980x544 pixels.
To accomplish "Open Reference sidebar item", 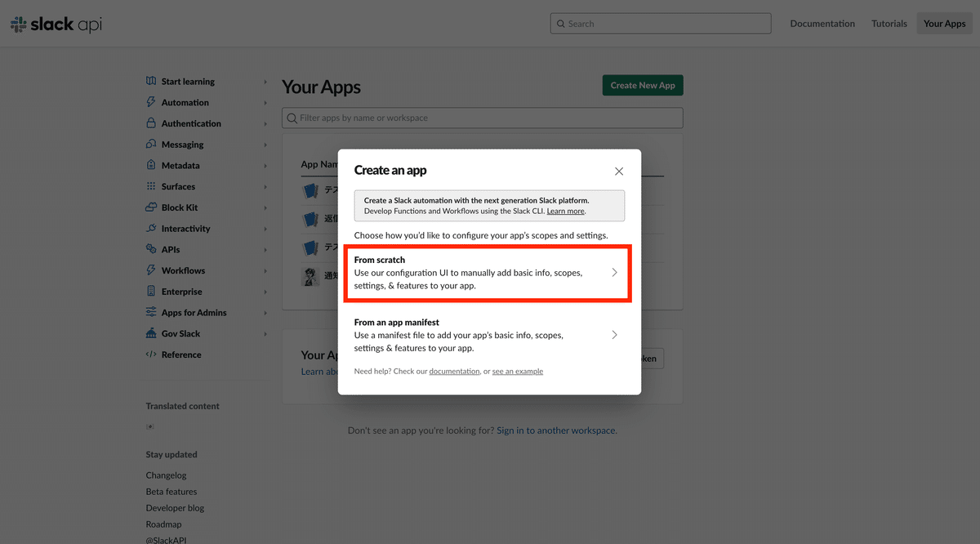I will (x=181, y=354).
